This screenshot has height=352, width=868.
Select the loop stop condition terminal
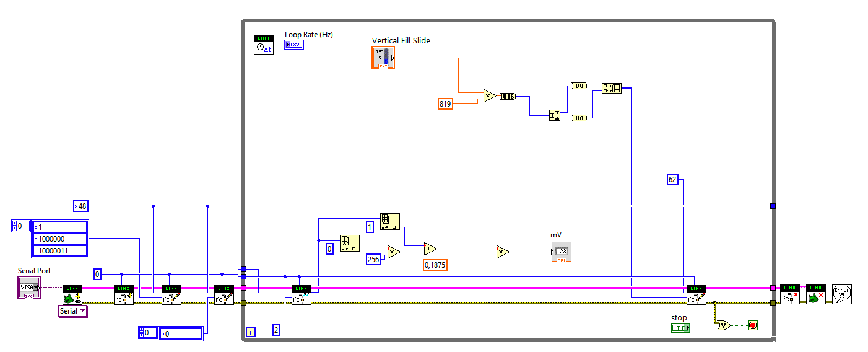[x=753, y=325]
